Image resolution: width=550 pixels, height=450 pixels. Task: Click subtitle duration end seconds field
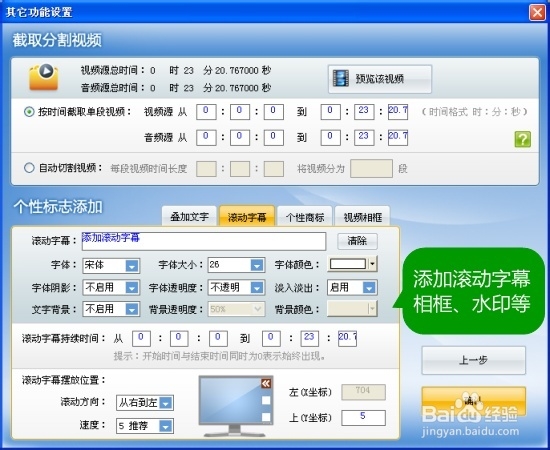(x=347, y=338)
